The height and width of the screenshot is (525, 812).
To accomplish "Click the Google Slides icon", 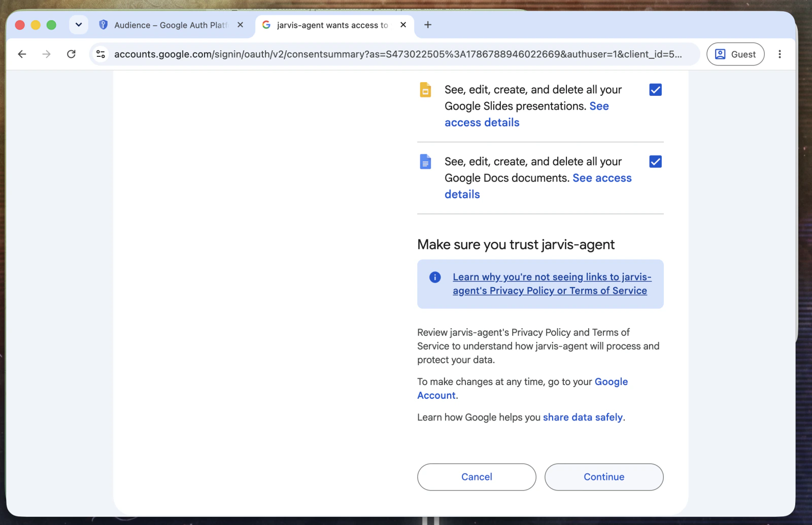I will point(425,90).
